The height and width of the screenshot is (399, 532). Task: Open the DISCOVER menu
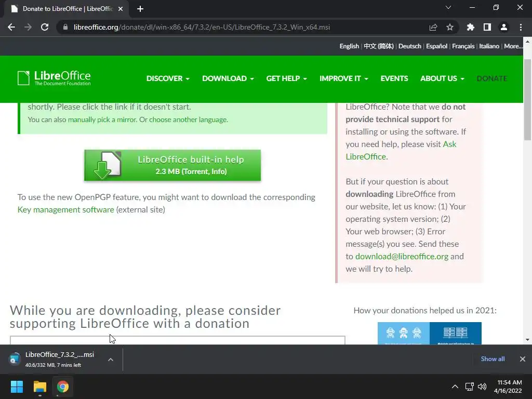[168, 78]
